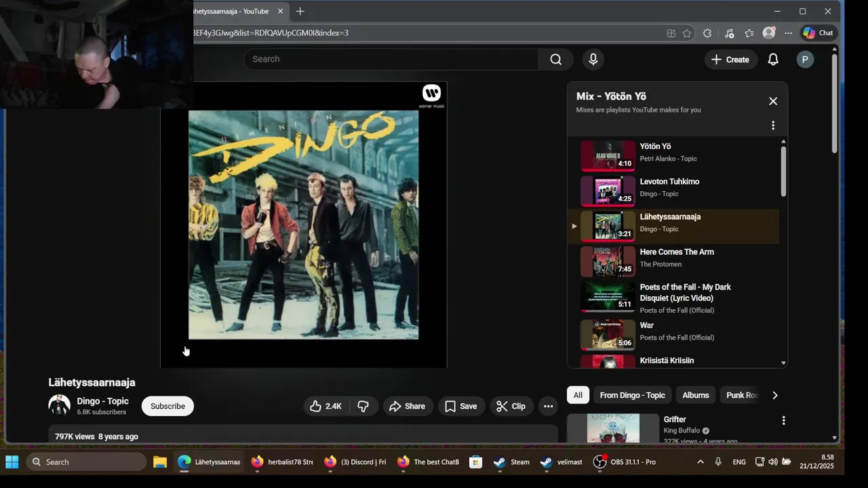Image resolution: width=868 pixels, height=488 pixels.
Task: Switch to Discord Firefox taskbar window
Action: click(355, 462)
